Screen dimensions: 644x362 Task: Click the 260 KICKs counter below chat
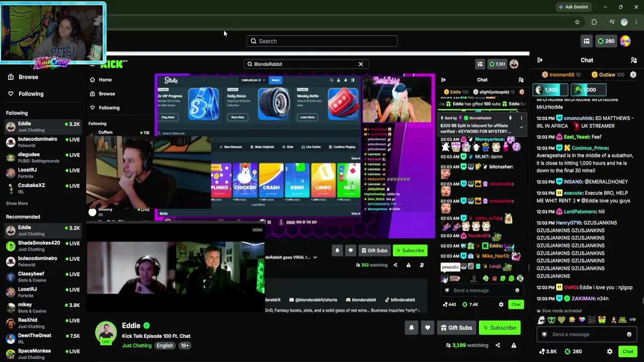tap(573, 352)
